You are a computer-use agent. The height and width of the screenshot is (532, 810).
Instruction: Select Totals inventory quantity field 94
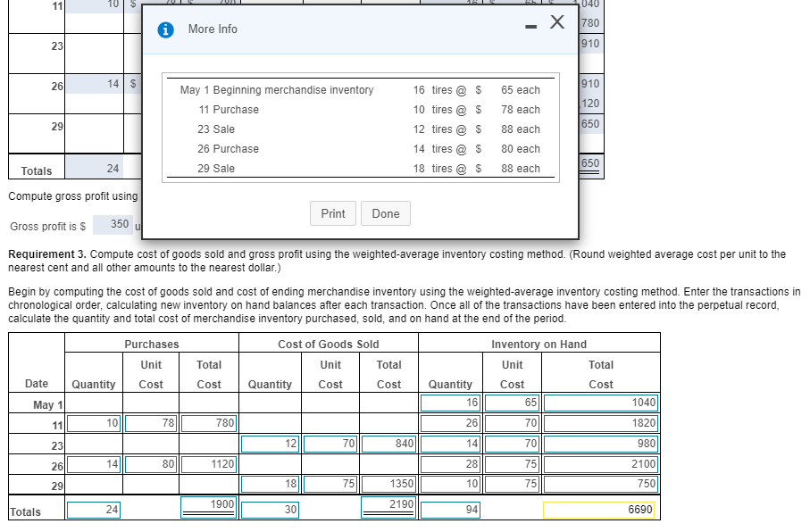pyautogui.click(x=451, y=511)
